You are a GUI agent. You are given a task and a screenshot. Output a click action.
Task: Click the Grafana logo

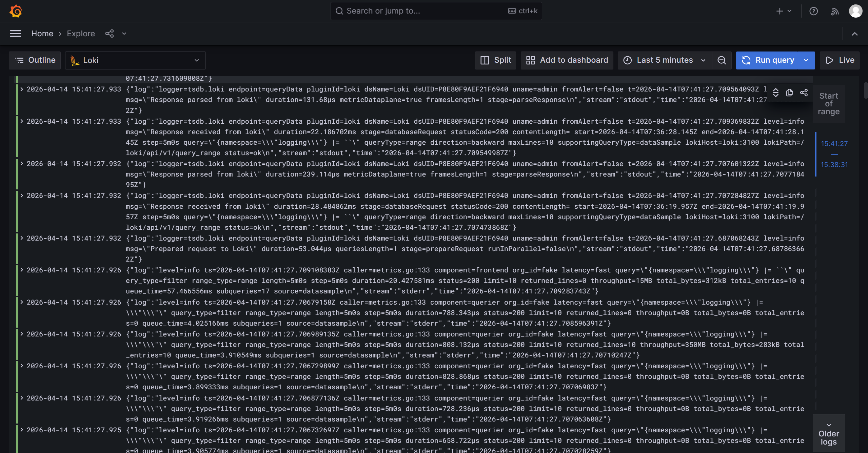coord(16,11)
